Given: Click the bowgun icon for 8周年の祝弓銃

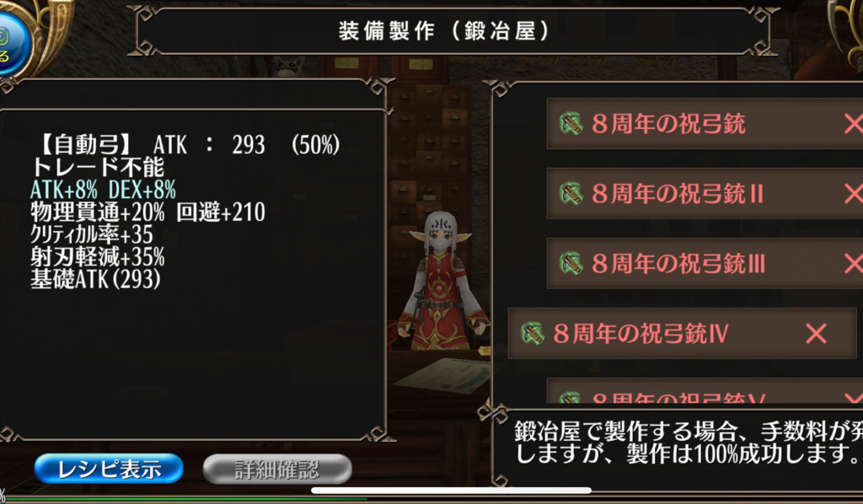Looking at the screenshot, I should (x=571, y=124).
